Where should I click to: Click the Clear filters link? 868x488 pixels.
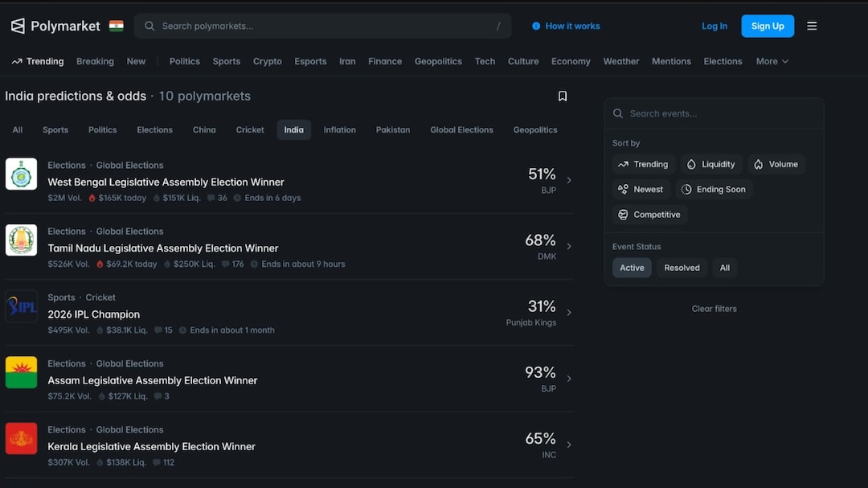coord(714,309)
